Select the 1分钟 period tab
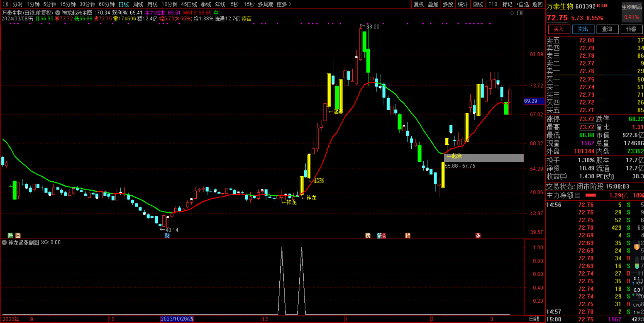Screen dimensions: 644x323 tap(33, 4)
